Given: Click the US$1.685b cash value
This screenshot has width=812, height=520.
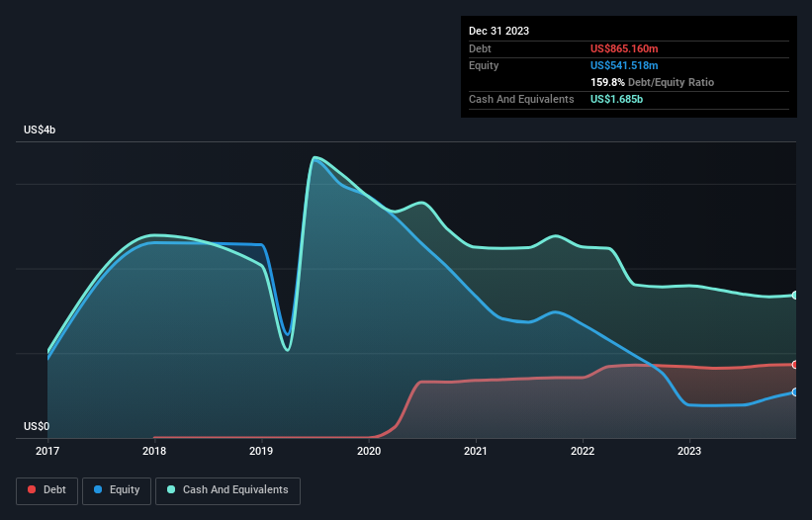Looking at the screenshot, I should 616,99.
